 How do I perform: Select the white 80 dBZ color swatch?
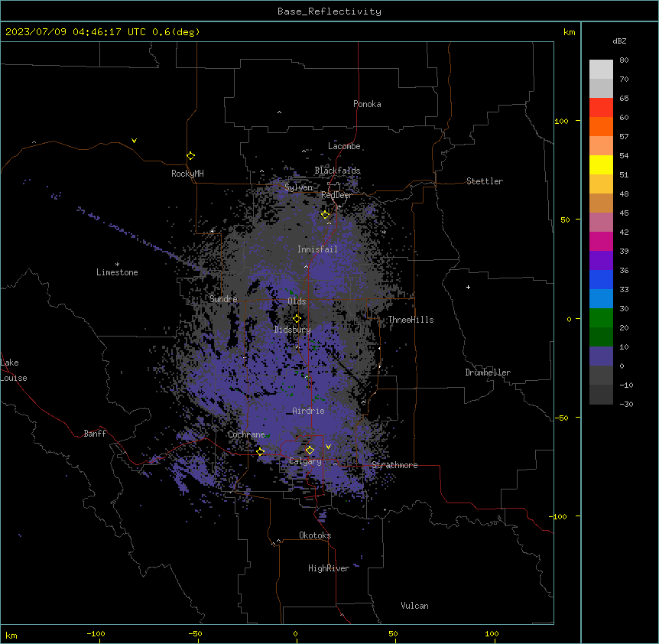[x=601, y=69]
